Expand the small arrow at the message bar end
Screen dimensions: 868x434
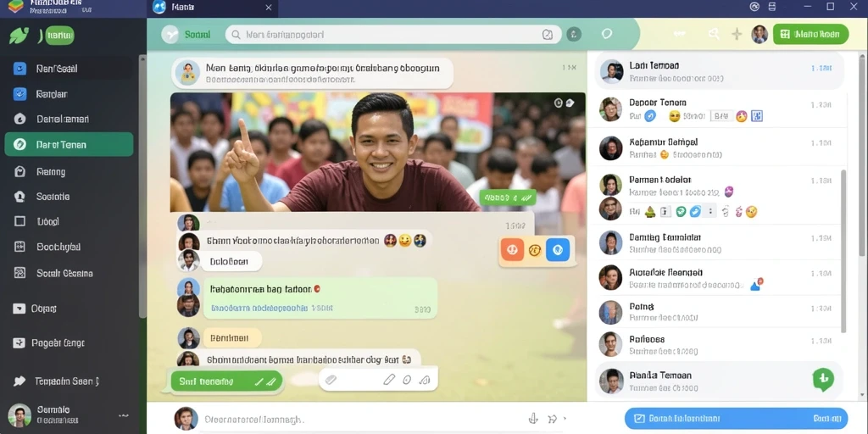coord(564,419)
